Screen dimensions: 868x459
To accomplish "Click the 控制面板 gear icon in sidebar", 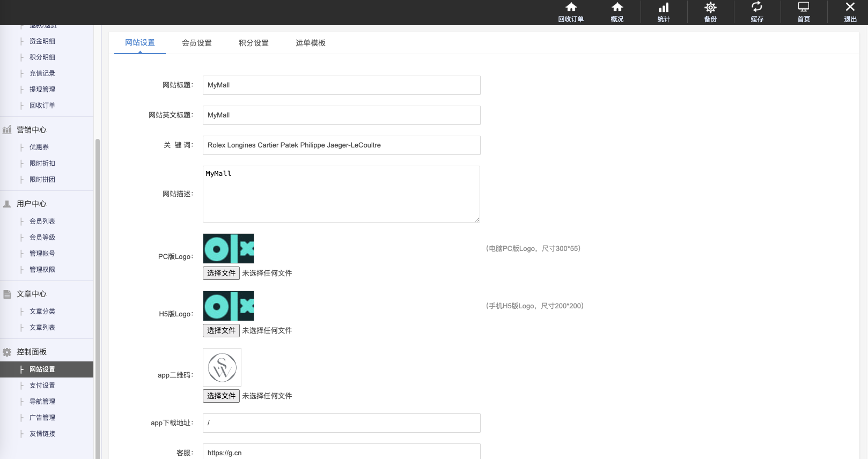I will click(7, 352).
